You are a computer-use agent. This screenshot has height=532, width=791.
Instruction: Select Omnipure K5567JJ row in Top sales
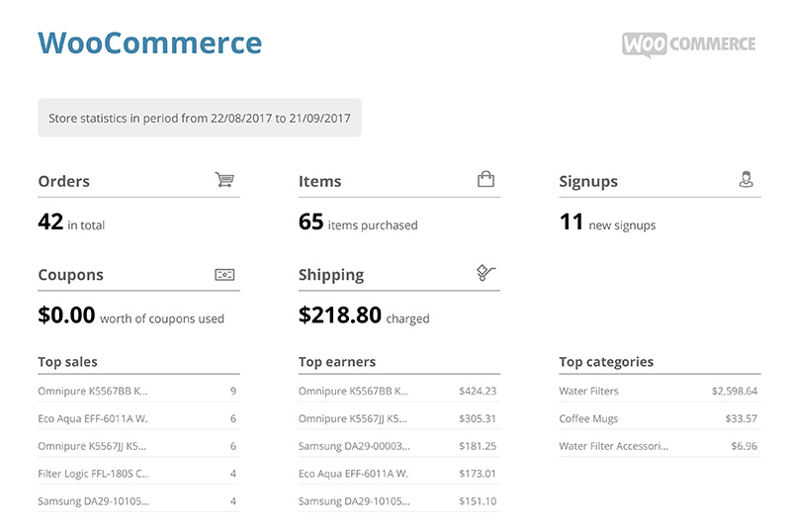tap(138, 446)
